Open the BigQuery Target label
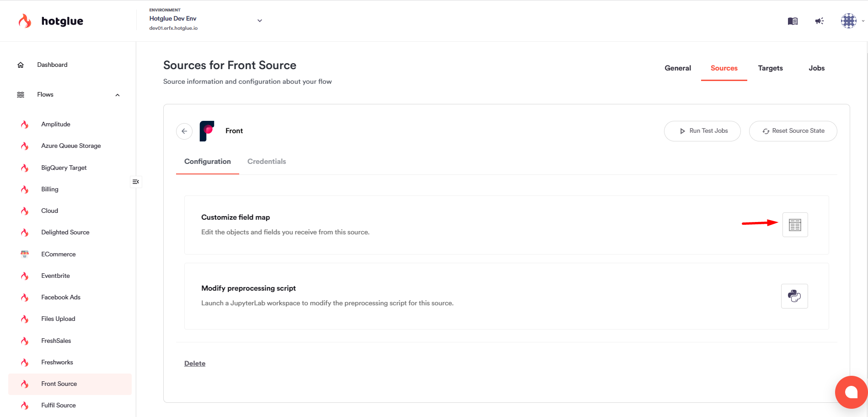The width and height of the screenshot is (868, 417). tap(64, 168)
